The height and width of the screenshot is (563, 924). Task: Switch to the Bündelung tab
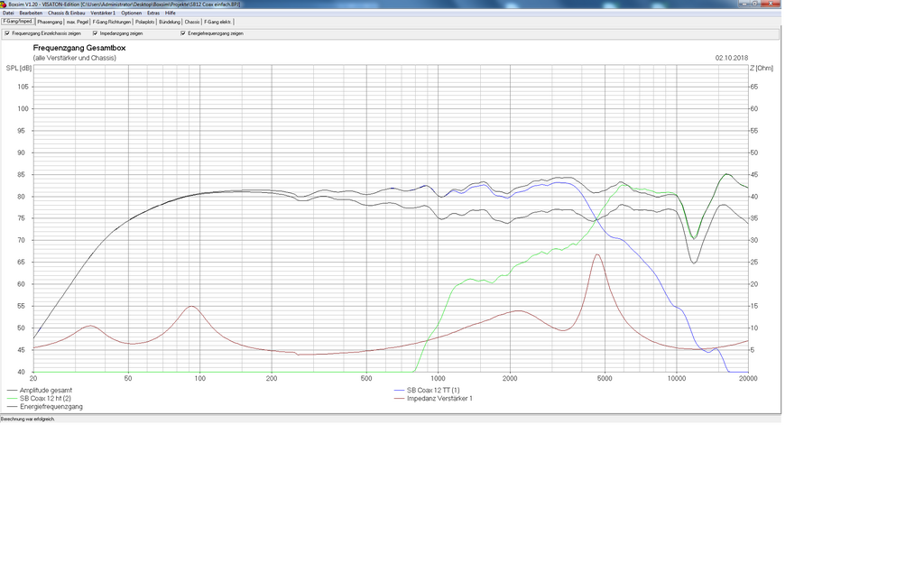click(x=169, y=23)
